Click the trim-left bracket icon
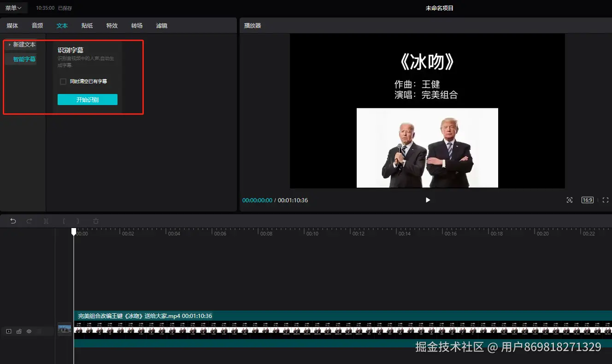612x364 pixels. pos(63,221)
